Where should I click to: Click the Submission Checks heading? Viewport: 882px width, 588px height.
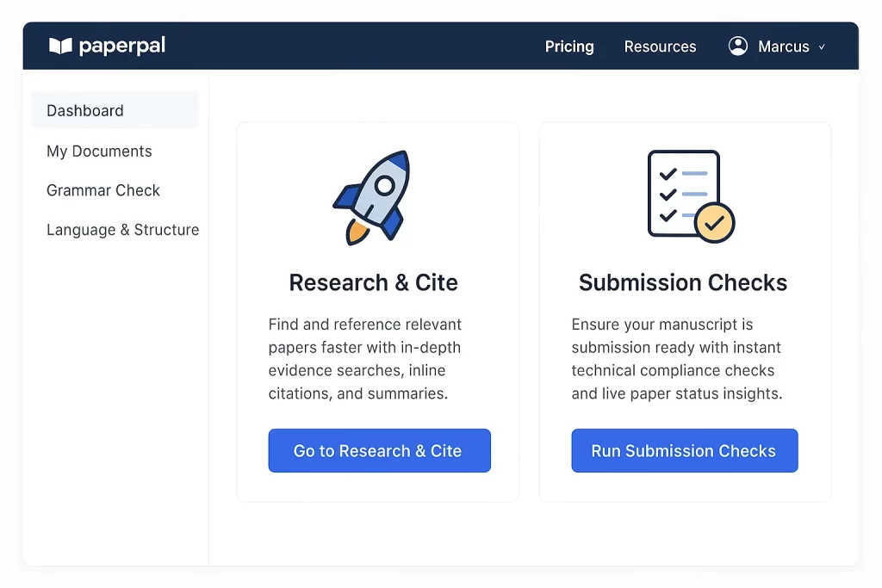pyautogui.click(x=683, y=282)
